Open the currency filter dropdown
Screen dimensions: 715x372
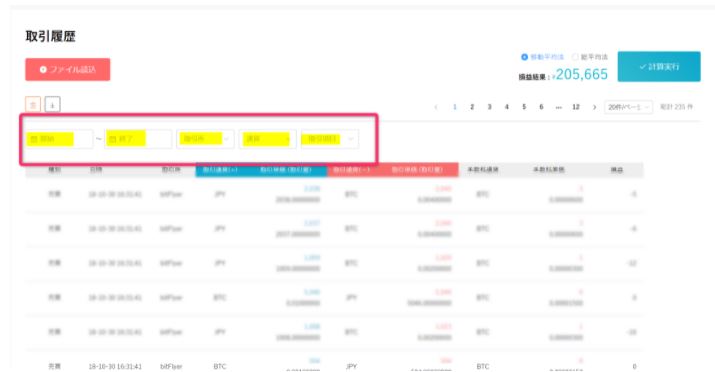[267, 139]
